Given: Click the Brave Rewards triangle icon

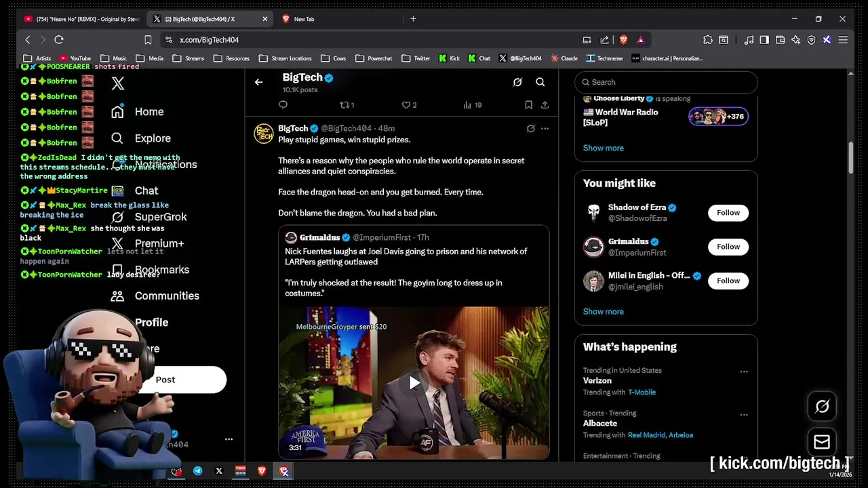Looking at the screenshot, I should click(x=640, y=40).
